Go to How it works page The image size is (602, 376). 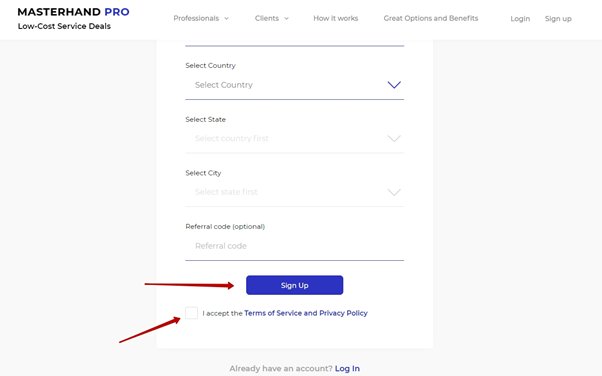pyautogui.click(x=336, y=18)
